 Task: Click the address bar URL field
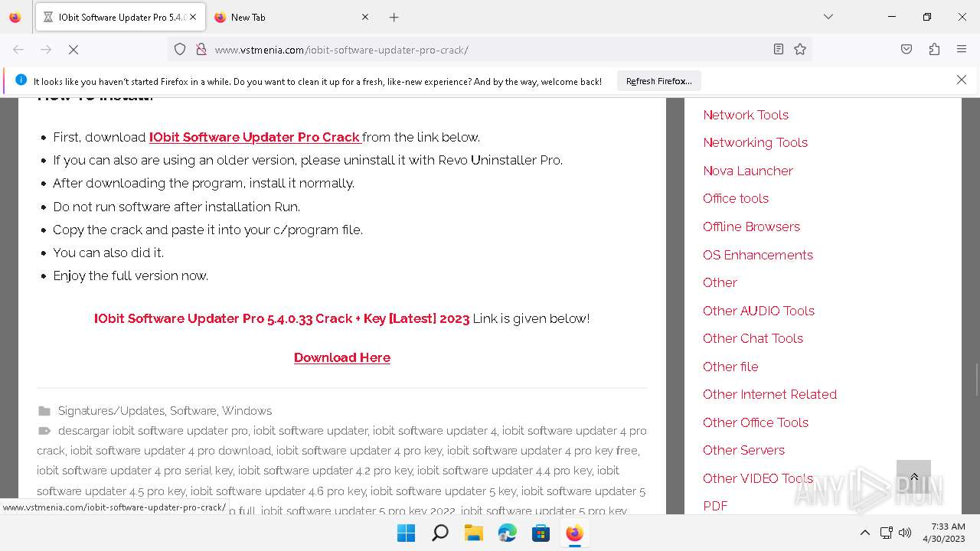click(490, 50)
